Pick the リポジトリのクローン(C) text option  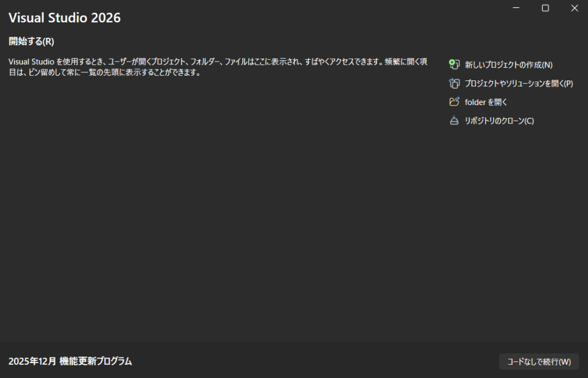click(x=499, y=121)
